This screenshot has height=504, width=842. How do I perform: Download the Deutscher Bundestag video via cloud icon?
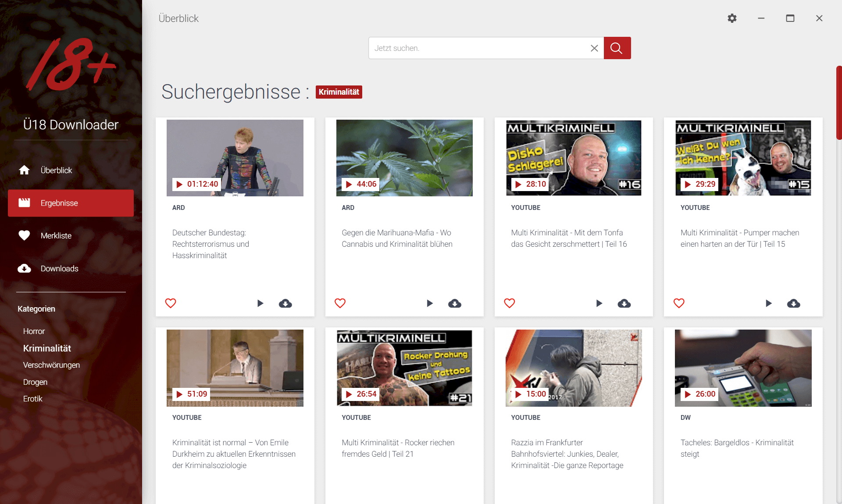(x=285, y=303)
